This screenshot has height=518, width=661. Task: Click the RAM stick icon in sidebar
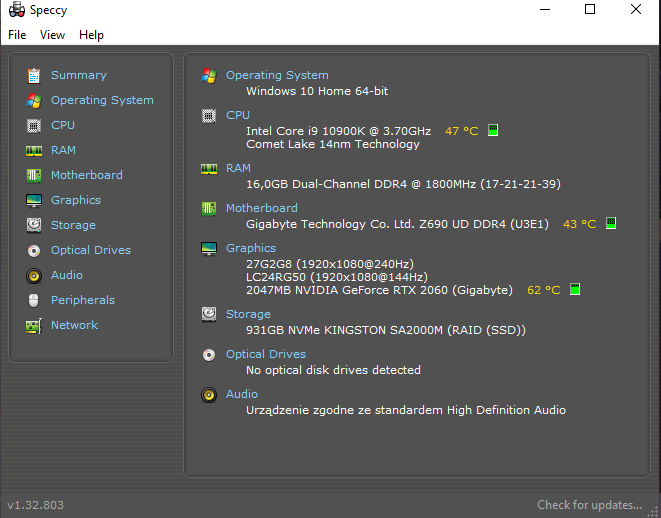tap(34, 150)
